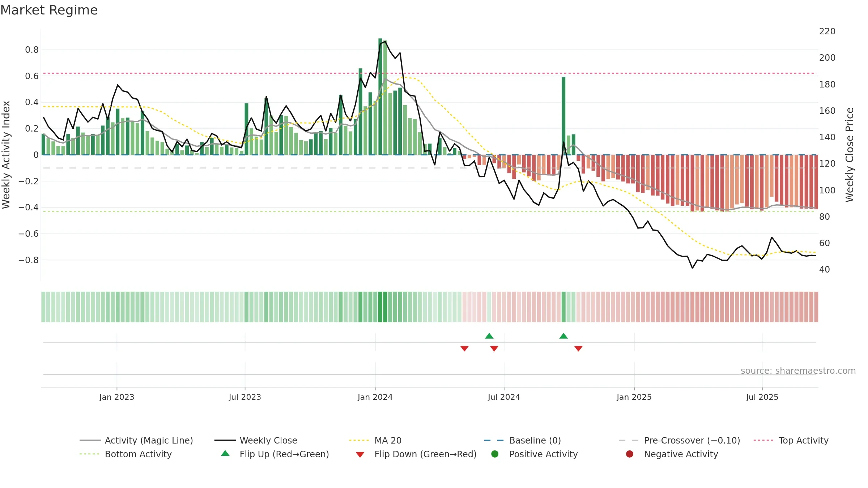Click the 0 left axis tick label

36,155
